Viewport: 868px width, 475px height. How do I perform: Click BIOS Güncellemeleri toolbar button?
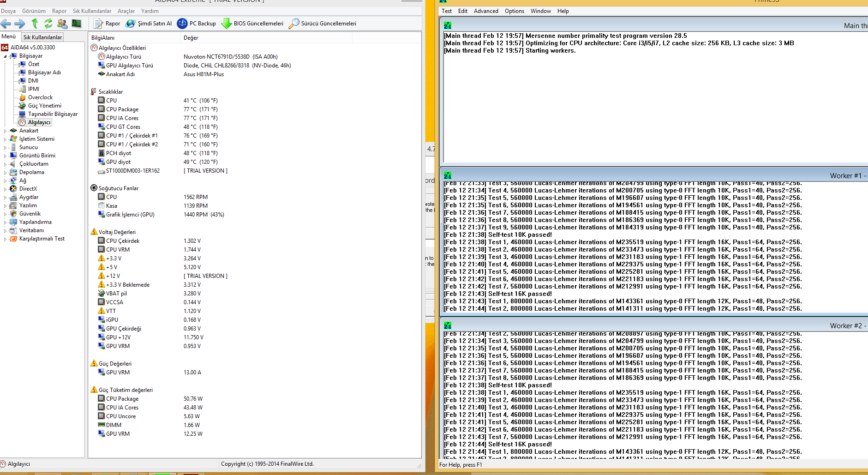(252, 24)
